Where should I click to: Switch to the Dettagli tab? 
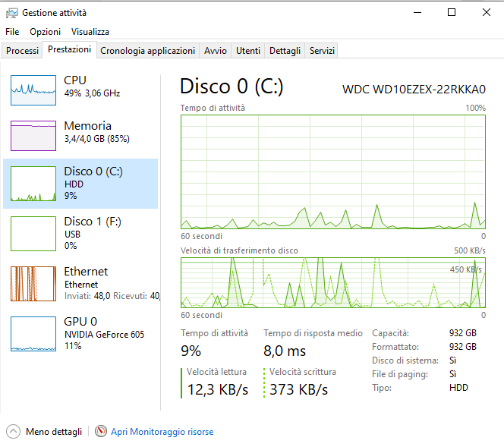(285, 51)
